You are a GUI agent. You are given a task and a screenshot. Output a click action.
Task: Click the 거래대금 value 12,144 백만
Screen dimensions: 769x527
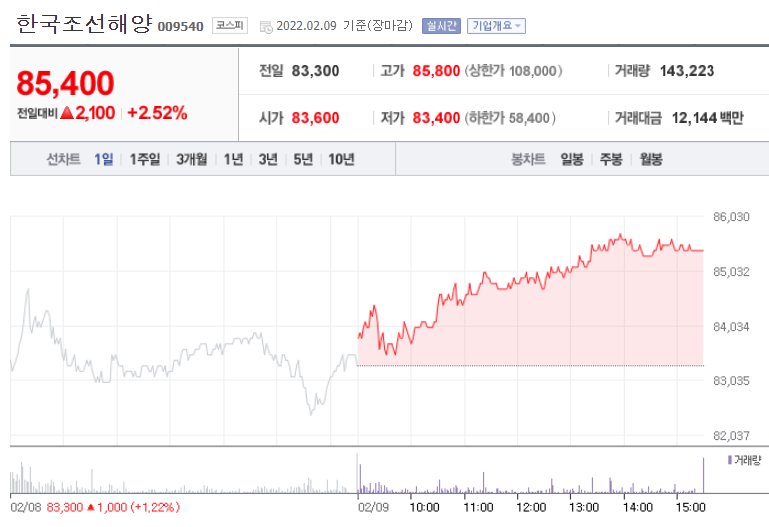click(707, 118)
